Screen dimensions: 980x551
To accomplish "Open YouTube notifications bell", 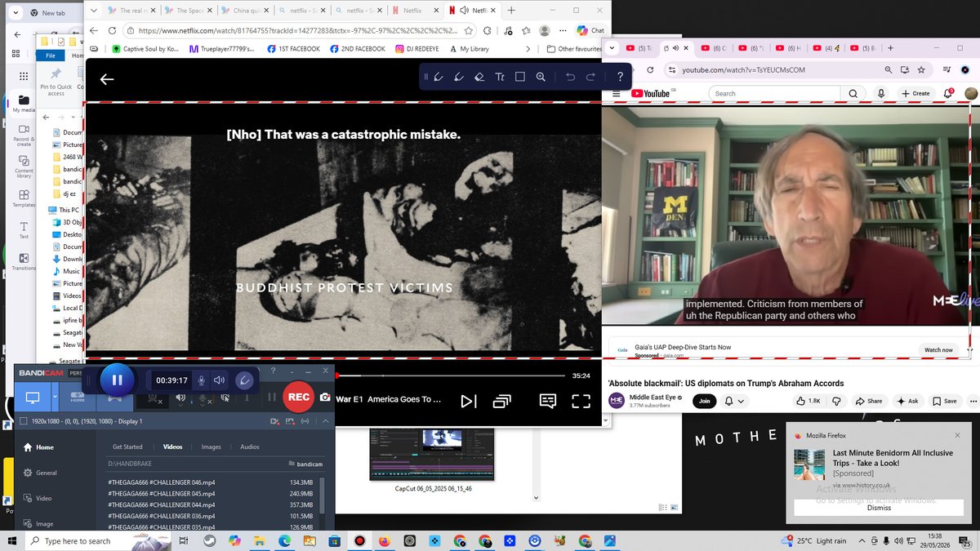I will 948,94.
